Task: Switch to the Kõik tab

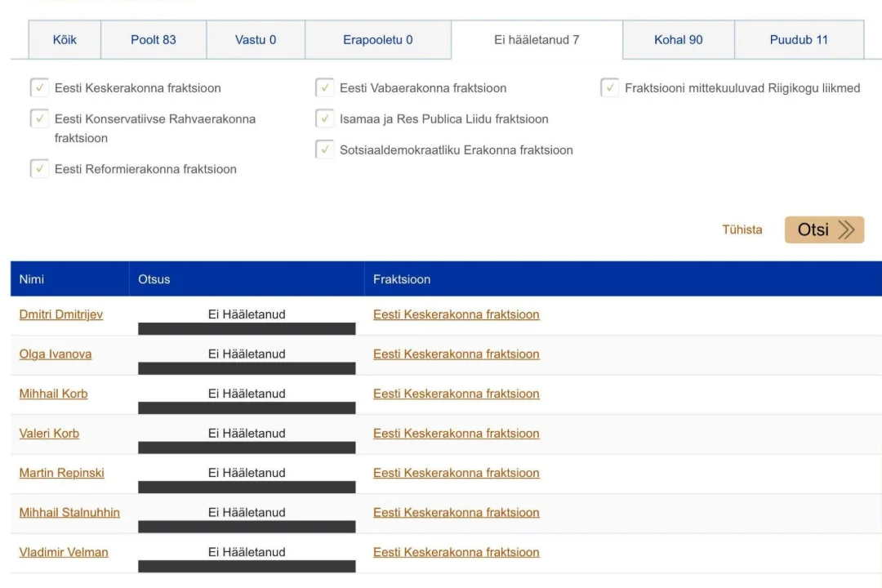Action: point(65,40)
